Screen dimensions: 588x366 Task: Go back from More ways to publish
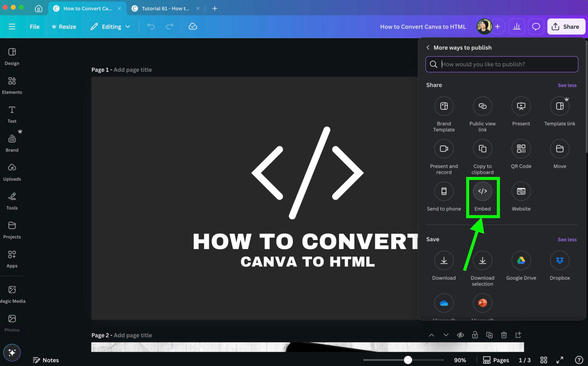428,47
